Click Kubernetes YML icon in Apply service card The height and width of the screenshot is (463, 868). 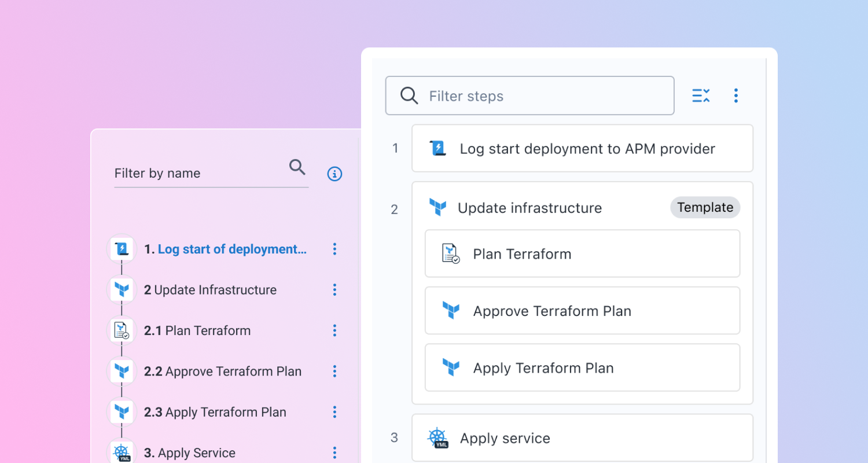click(x=438, y=438)
